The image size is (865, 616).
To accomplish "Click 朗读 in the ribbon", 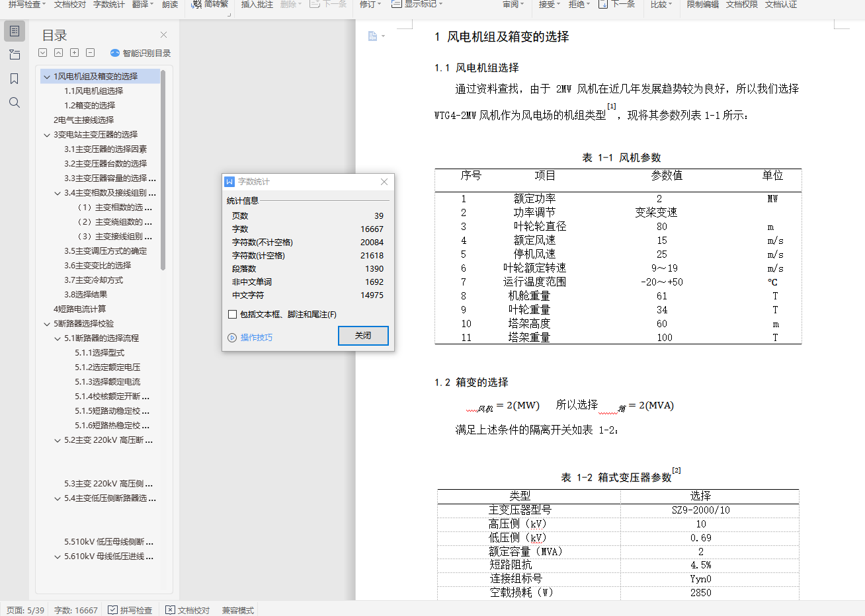I will (170, 5).
